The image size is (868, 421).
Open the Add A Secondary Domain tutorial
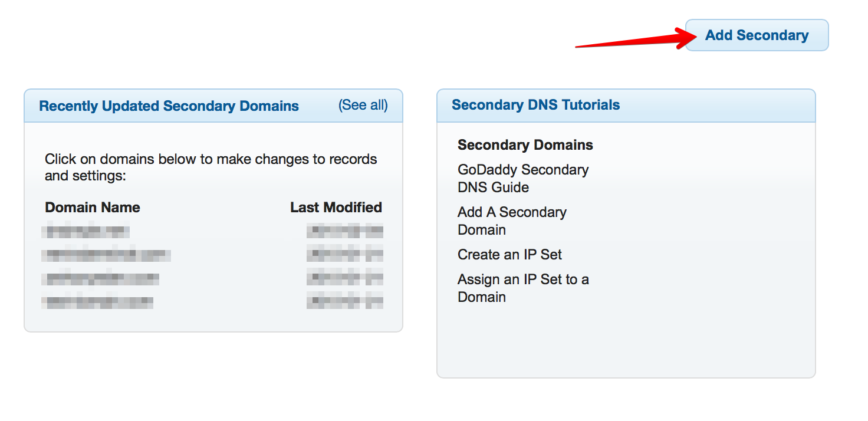point(512,221)
